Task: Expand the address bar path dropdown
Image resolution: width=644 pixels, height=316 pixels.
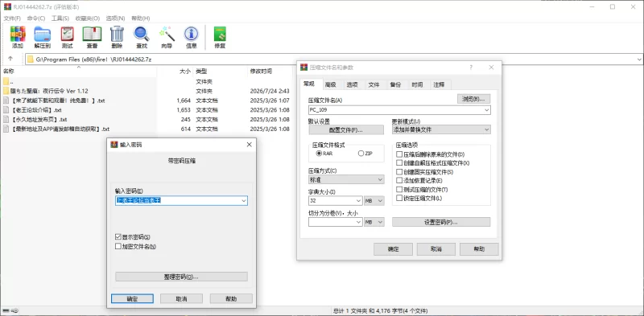Action: [639, 60]
